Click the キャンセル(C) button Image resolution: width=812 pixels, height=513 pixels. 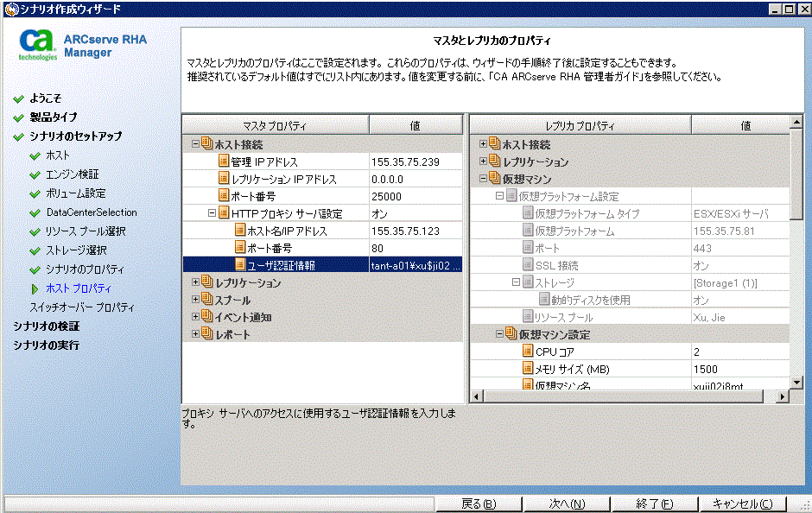(x=743, y=503)
